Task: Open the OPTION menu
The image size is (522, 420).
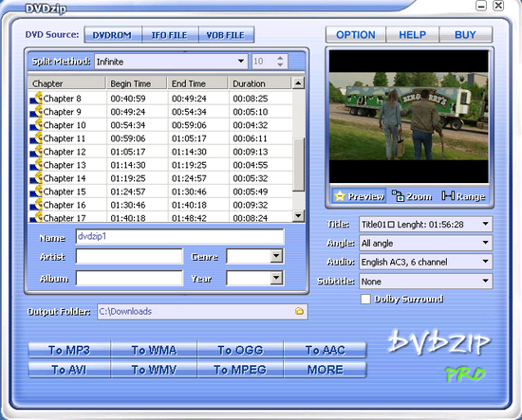Action: tap(356, 34)
